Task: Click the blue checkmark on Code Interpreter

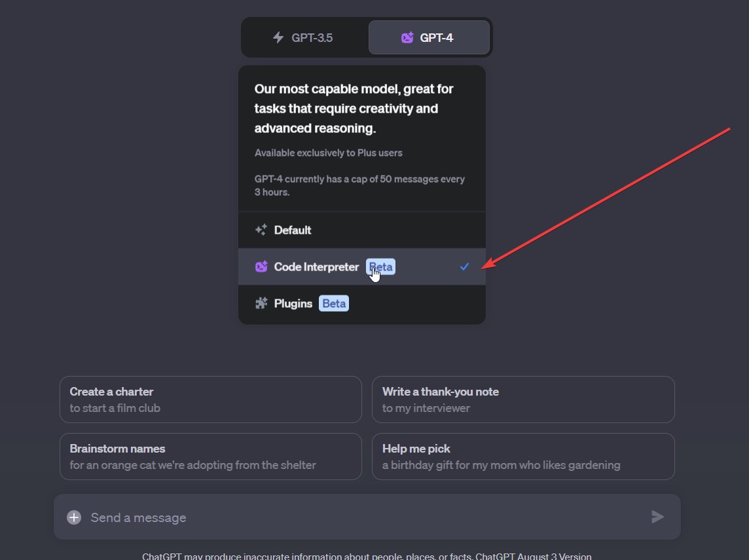Action: [464, 267]
